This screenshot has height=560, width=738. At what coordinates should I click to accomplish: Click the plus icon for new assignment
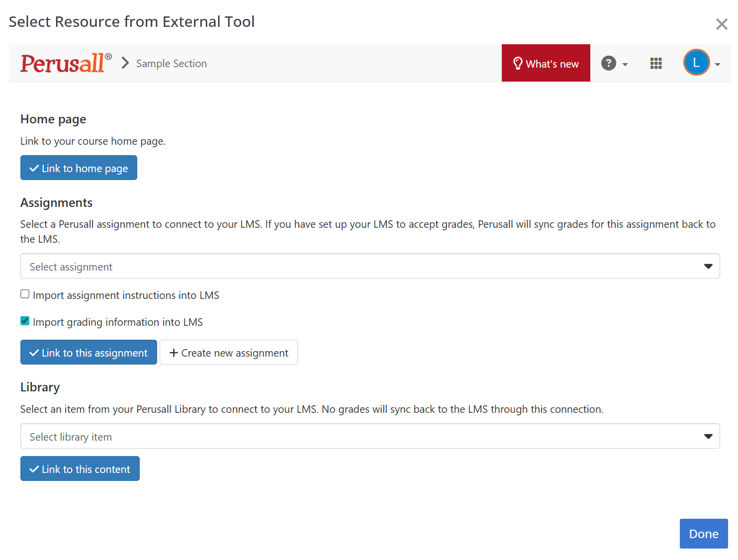coord(174,353)
